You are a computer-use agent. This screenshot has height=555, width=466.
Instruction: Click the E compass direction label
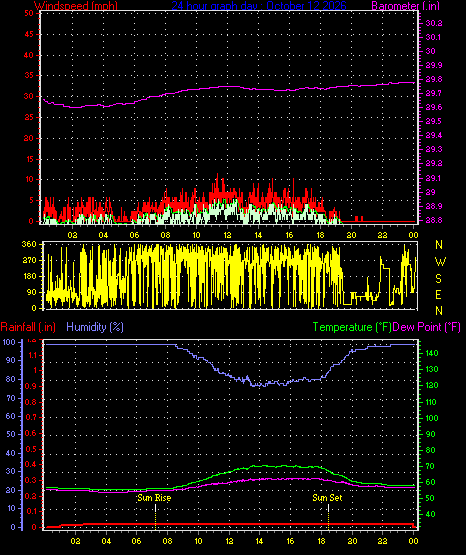[x=438, y=294]
